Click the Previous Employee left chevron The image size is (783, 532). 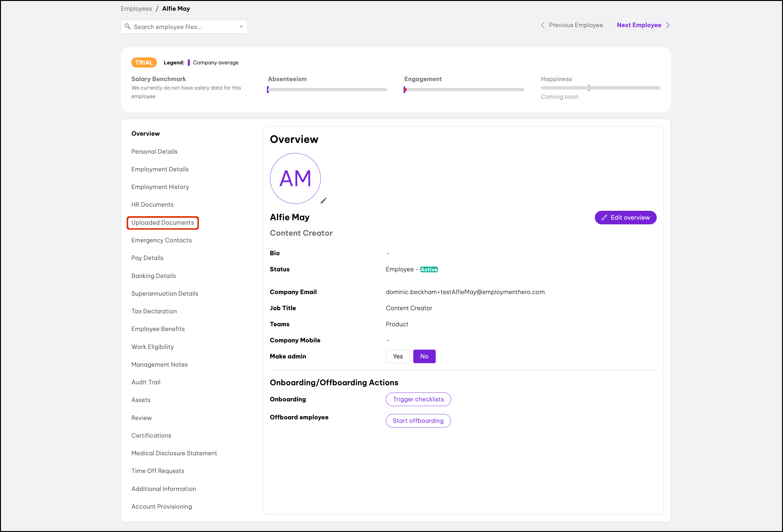click(542, 25)
